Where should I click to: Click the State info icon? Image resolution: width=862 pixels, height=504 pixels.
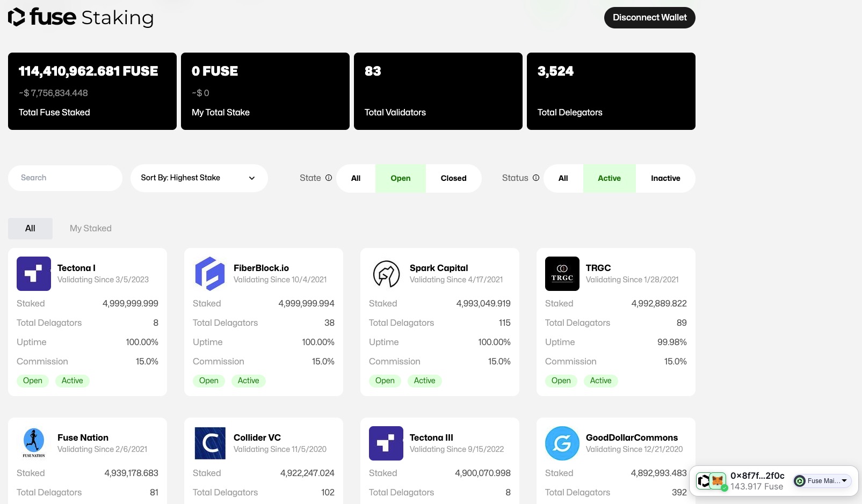point(329,178)
